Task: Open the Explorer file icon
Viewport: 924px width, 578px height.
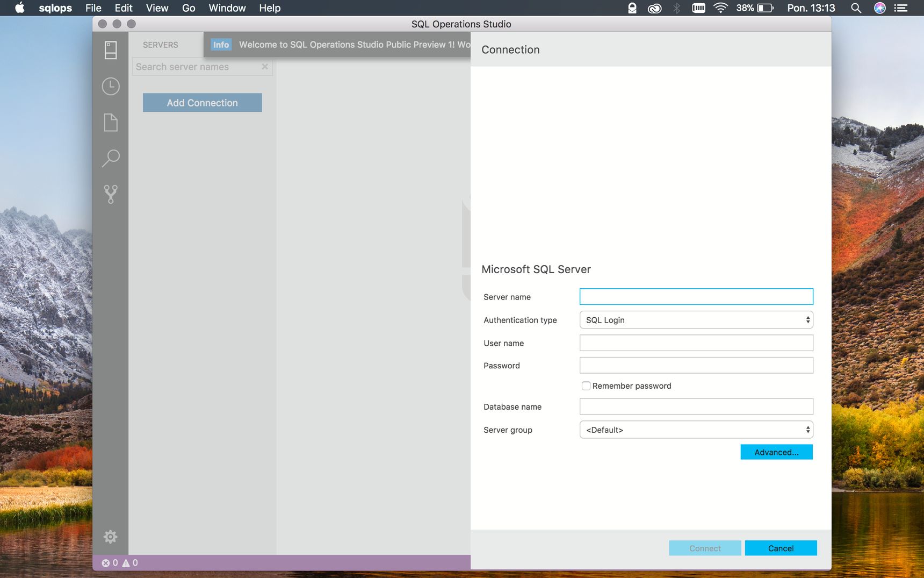Action: 111,123
